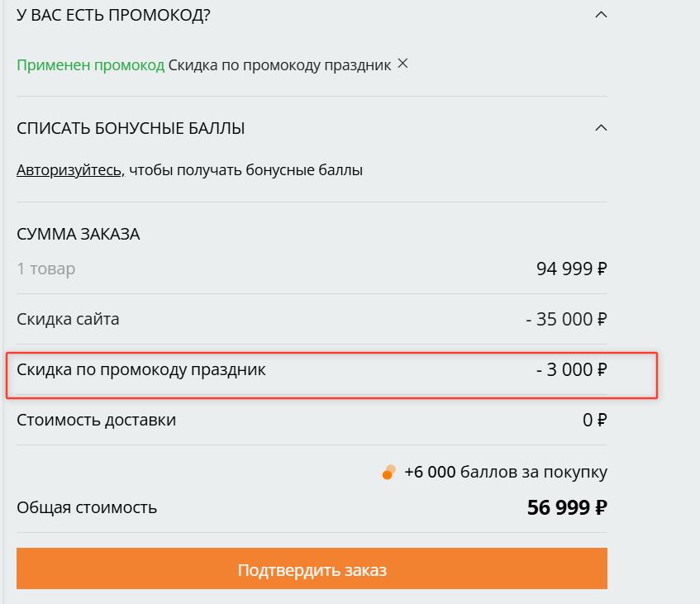Viewport: 700px width, 604px height.
Task: Click the green 'Применен промокод' label
Action: 91,65
